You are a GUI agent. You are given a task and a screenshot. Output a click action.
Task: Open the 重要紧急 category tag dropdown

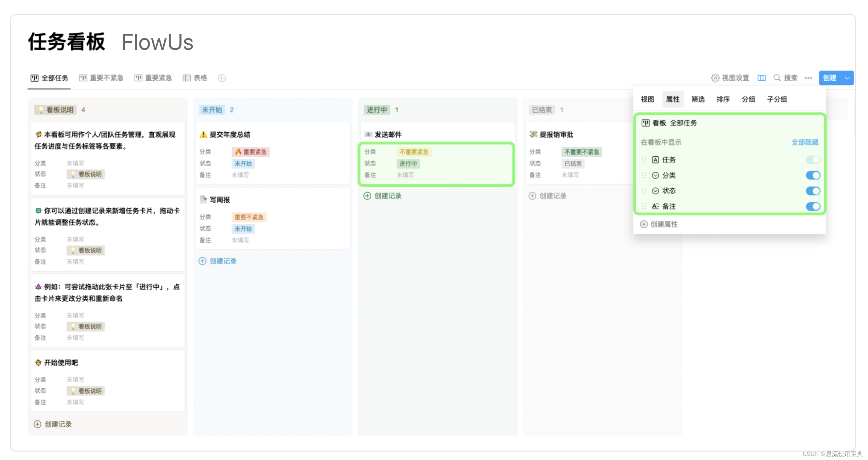pos(251,152)
